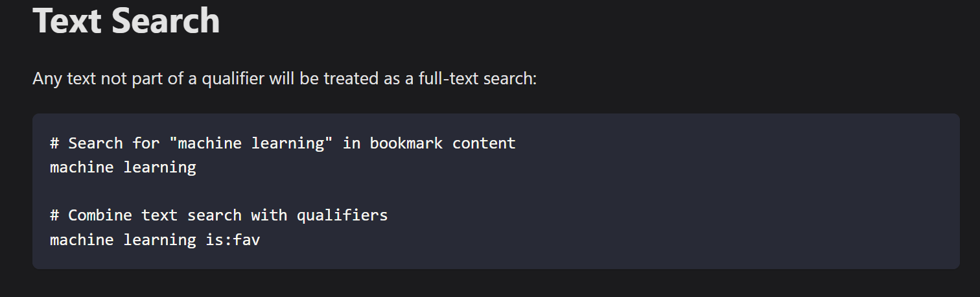The image size is (980, 297).
Task: Click the "Text Search" heading
Action: coord(126,21)
